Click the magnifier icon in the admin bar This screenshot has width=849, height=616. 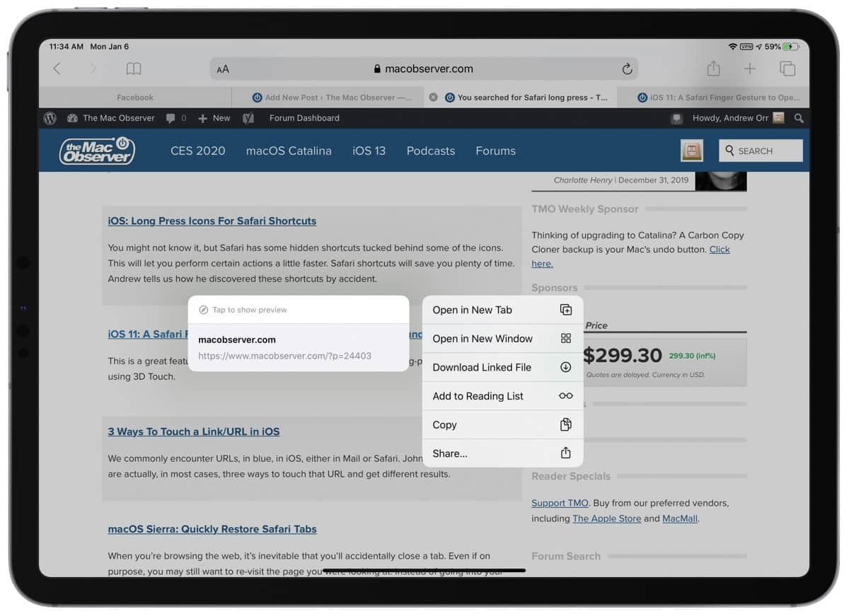pyautogui.click(x=799, y=118)
